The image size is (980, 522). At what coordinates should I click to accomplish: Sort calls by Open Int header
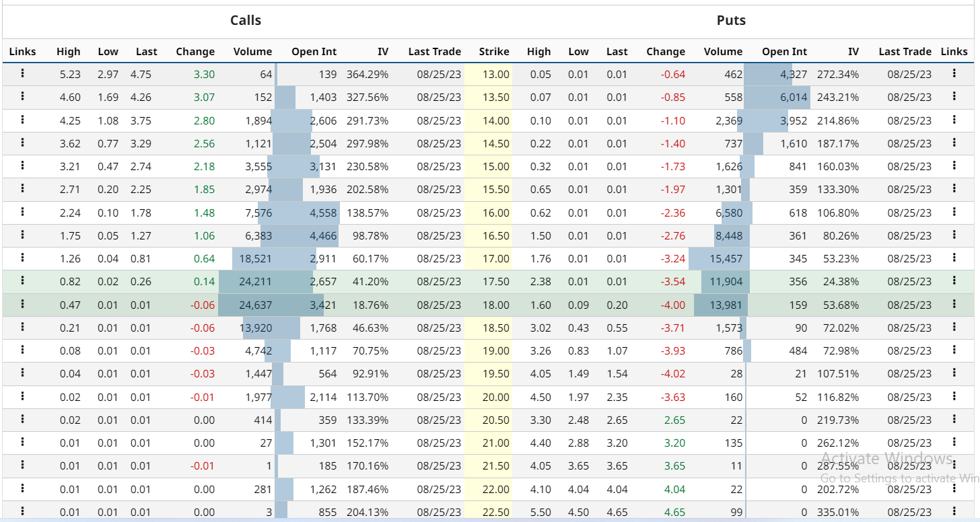pyautogui.click(x=314, y=52)
